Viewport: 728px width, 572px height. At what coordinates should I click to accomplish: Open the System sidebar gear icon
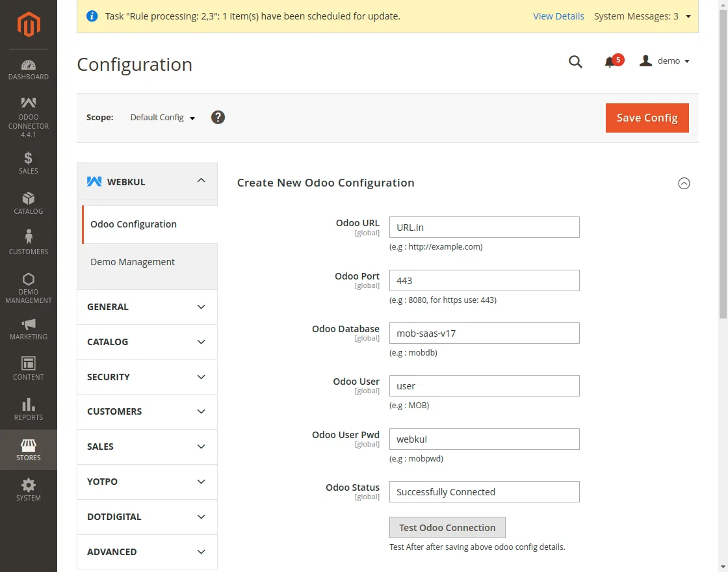[28, 490]
